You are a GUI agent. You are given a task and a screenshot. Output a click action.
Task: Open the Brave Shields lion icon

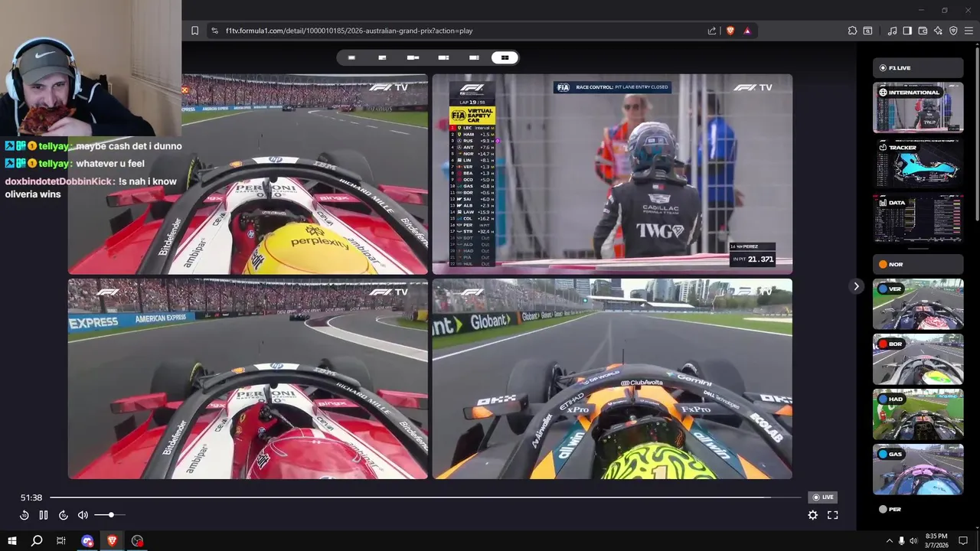[730, 31]
